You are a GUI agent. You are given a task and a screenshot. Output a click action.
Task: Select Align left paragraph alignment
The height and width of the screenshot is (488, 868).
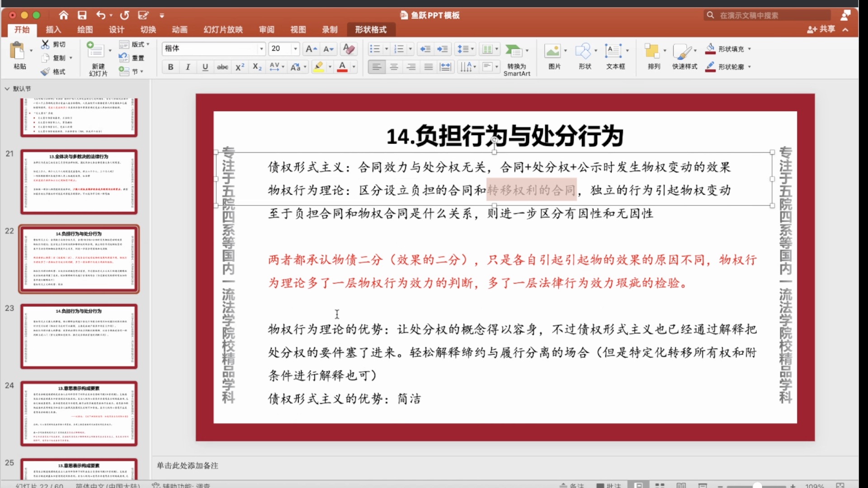(377, 67)
